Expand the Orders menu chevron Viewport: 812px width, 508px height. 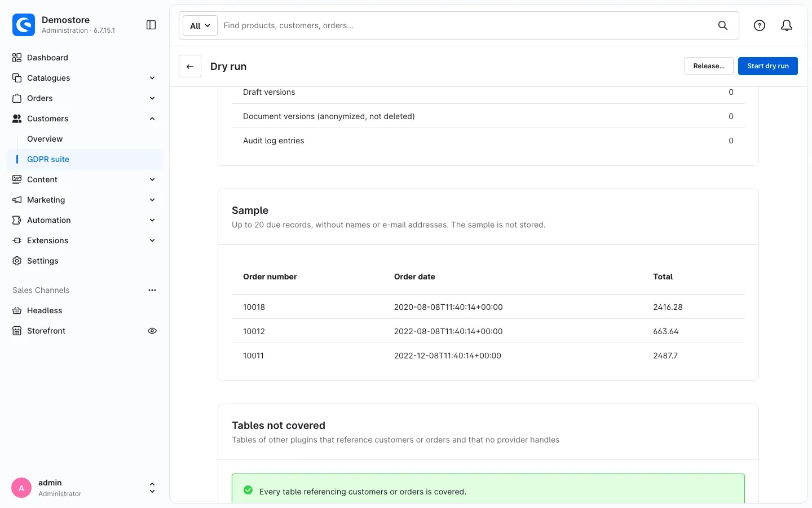pyautogui.click(x=152, y=98)
